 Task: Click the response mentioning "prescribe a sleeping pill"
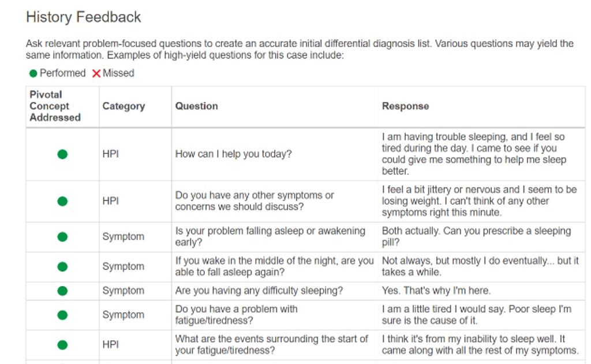(476, 237)
